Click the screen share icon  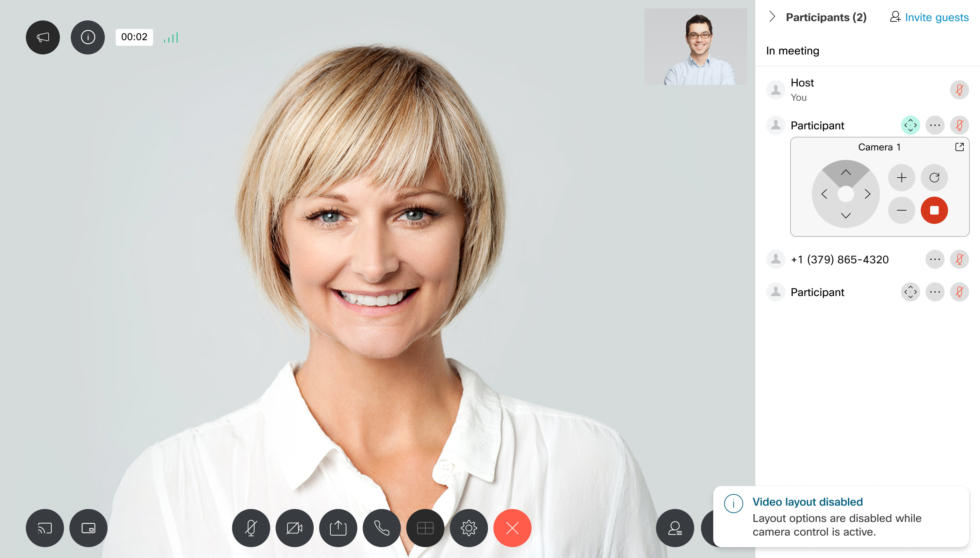pyautogui.click(x=338, y=528)
